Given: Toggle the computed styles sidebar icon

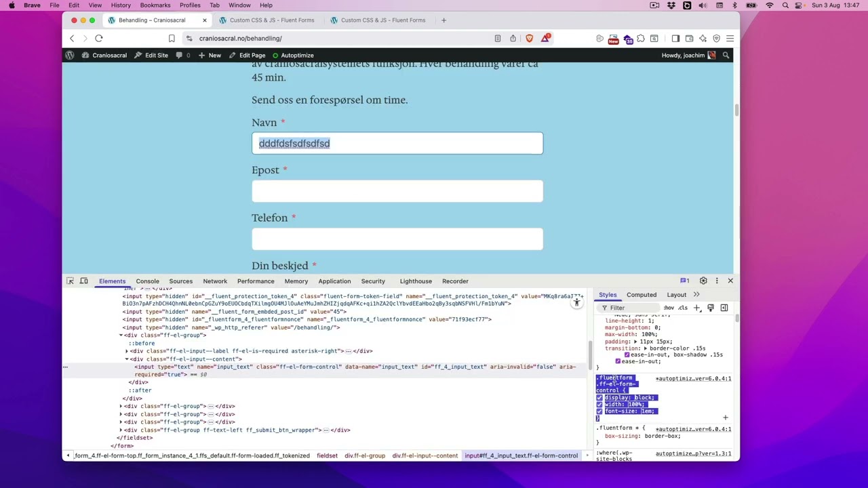Looking at the screenshot, I should tap(724, 308).
